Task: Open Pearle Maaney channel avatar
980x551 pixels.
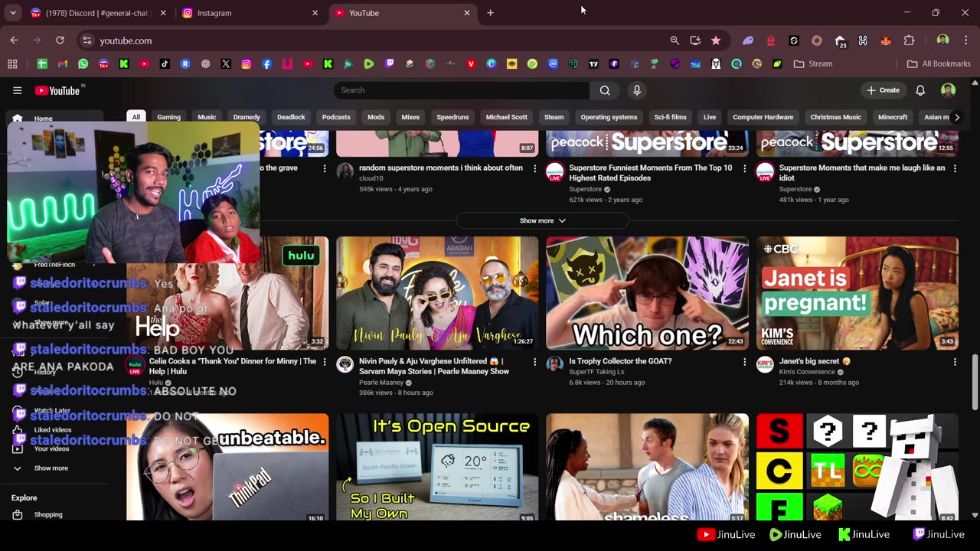Action: tap(345, 364)
